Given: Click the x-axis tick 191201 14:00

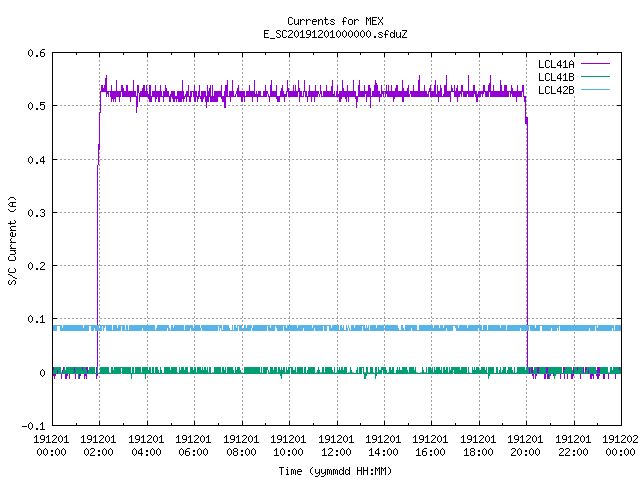Looking at the screenshot, I should coord(383,446).
